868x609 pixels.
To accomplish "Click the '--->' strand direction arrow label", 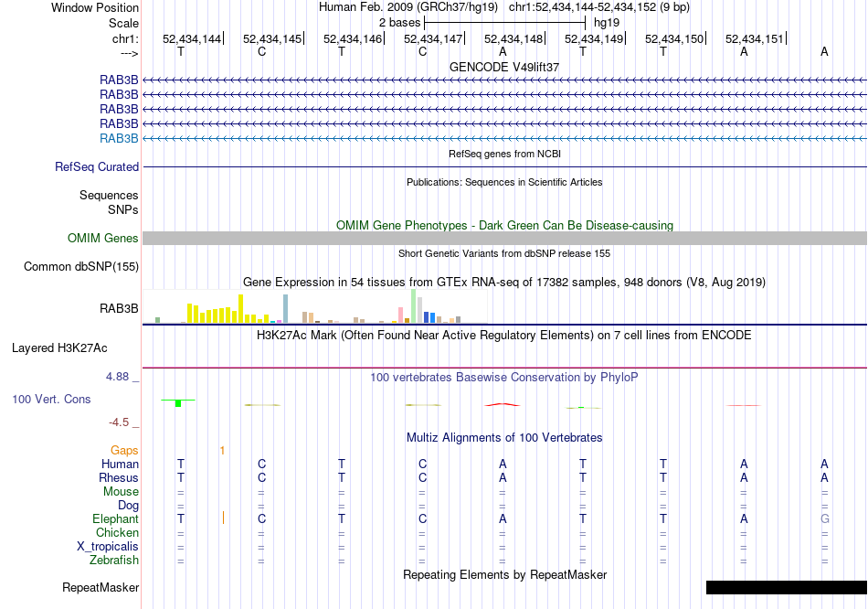I will coord(129,53).
